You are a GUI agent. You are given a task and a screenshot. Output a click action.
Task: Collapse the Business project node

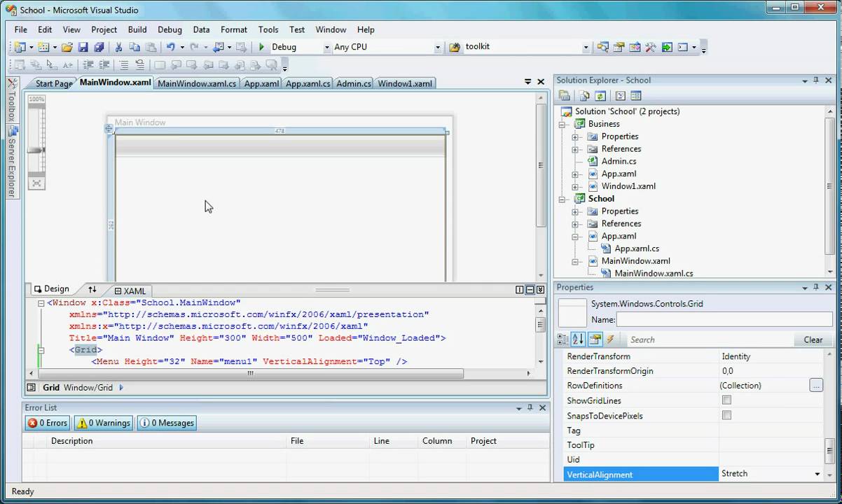(x=562, y=124)
